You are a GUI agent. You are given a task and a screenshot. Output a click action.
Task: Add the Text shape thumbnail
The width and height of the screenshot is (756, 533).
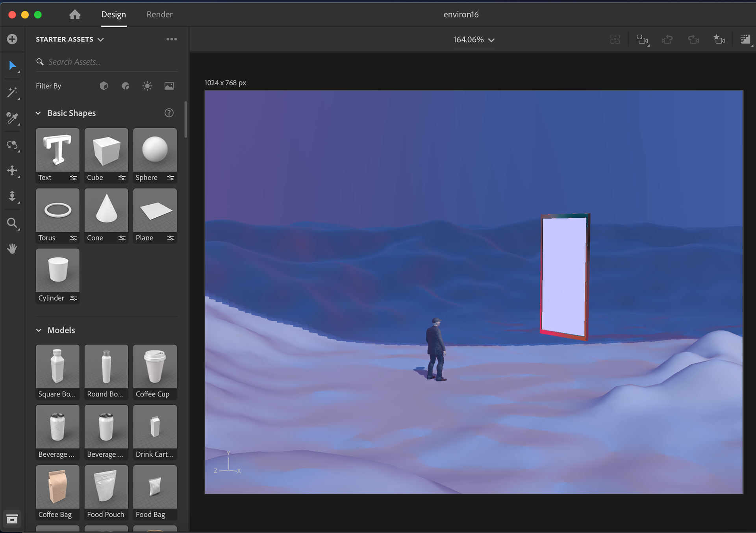(x=57, y=150)
